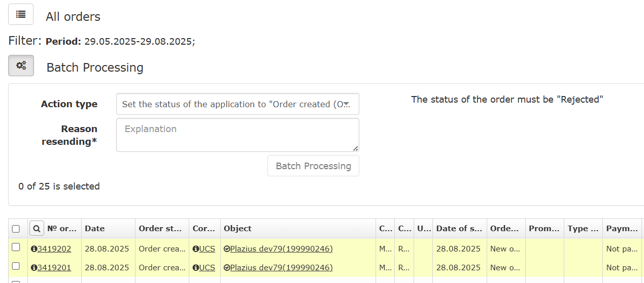
Task: Check the box for order 3419201
Action: (x=16, y=266)
